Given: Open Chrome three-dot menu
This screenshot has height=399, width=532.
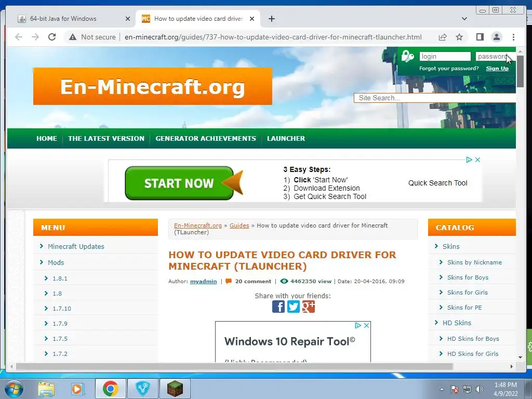Looking at the screenshot, I should (513, 37).
